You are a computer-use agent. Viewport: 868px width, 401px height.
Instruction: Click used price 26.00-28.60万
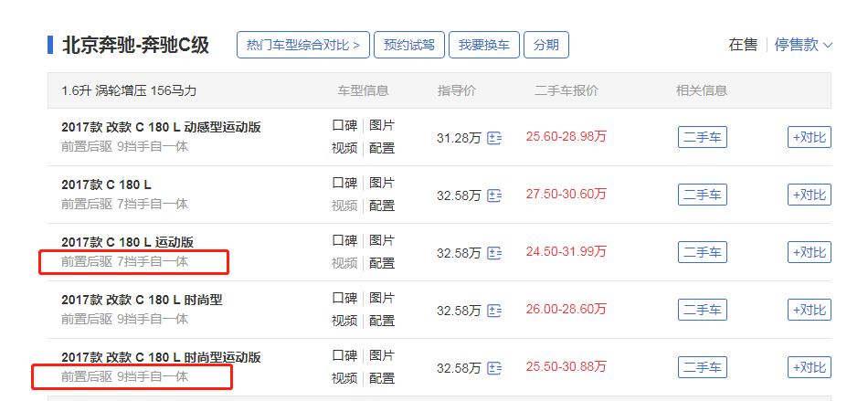(566, 309)
